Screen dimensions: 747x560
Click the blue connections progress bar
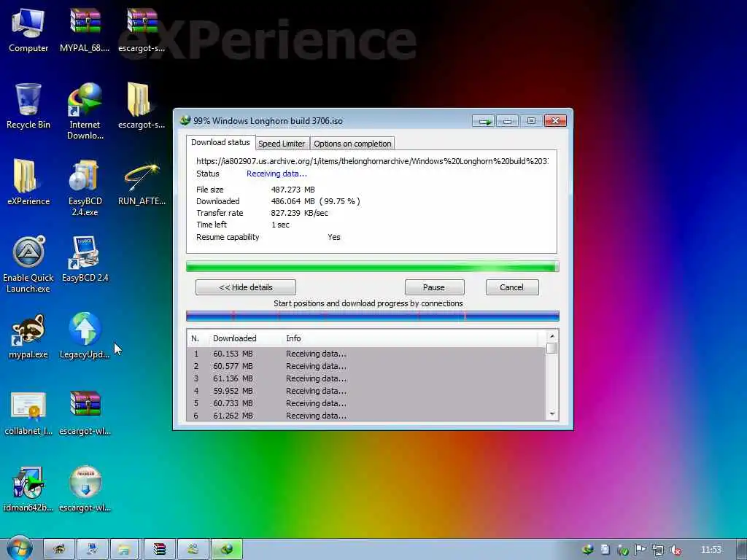372,316
